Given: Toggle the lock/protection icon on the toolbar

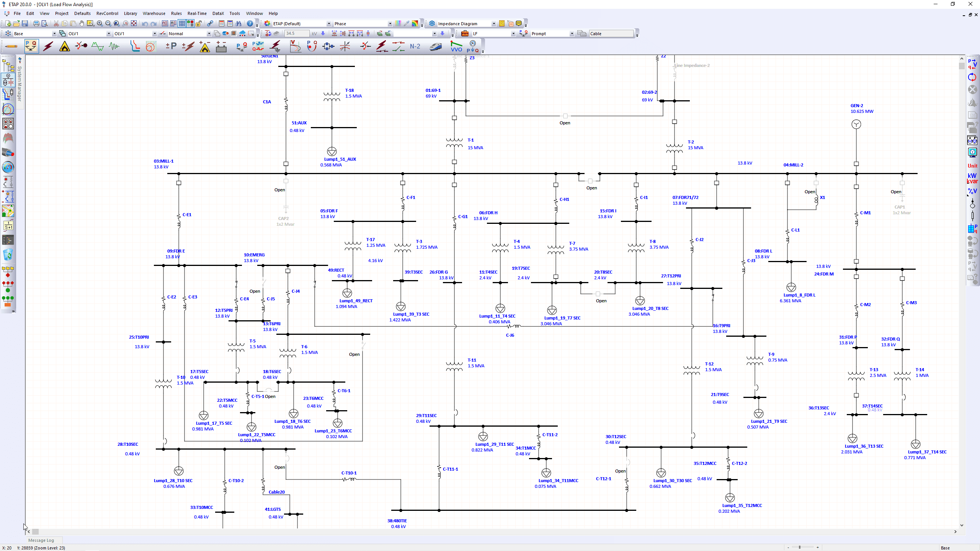Looking at the screenshot, I should (x=198, y=23).
